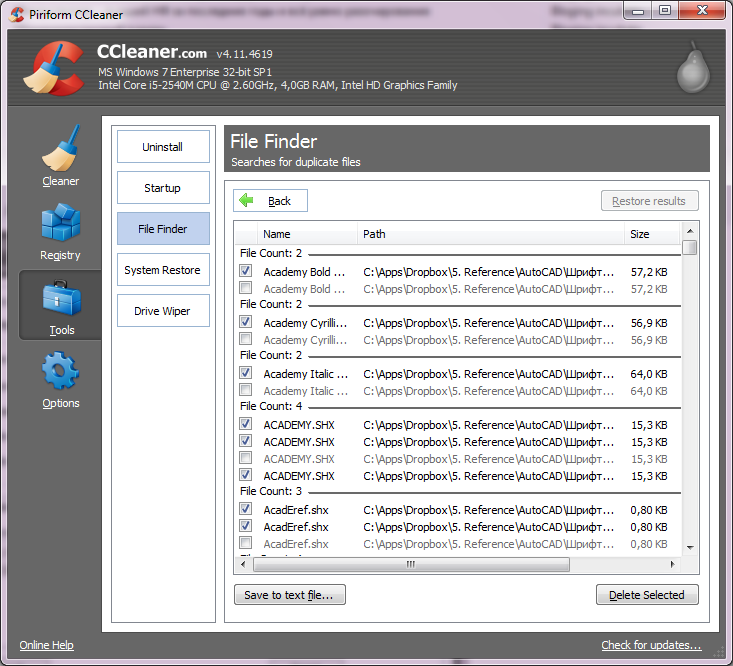The width and height of the screenshot is (733, 666).
Task: Click the greyed AcadEref.shx file name
Action: click(296, 544)
